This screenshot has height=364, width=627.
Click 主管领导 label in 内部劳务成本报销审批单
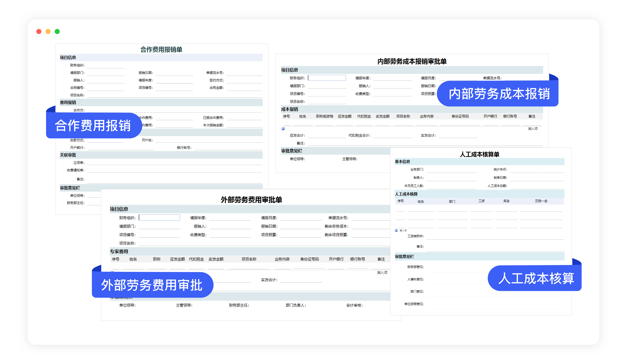350,159
